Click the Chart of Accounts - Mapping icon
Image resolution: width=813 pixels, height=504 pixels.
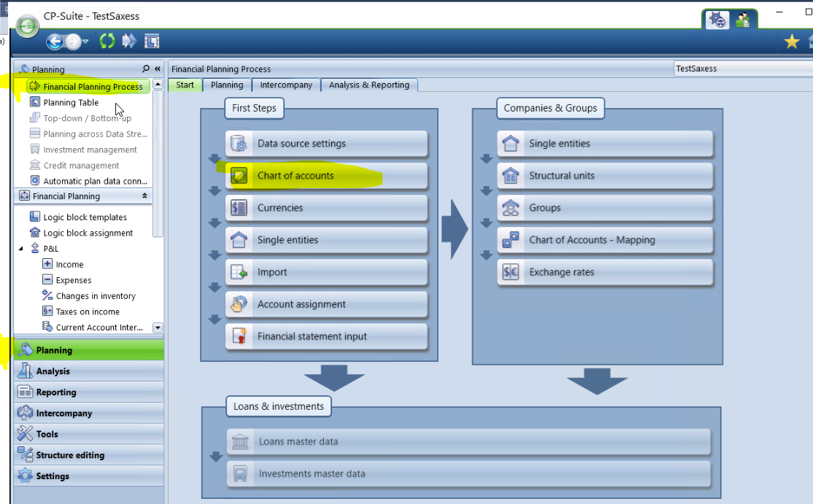coord(510,240)
